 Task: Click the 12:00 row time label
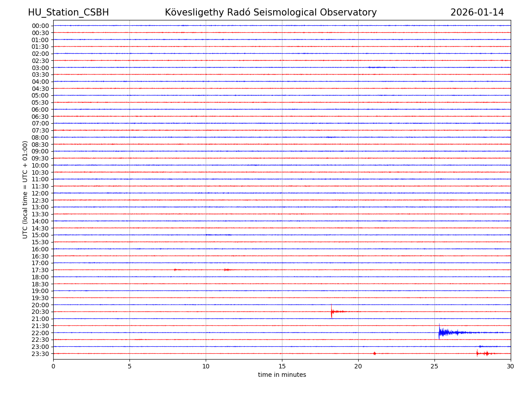(x=40, y=193)
